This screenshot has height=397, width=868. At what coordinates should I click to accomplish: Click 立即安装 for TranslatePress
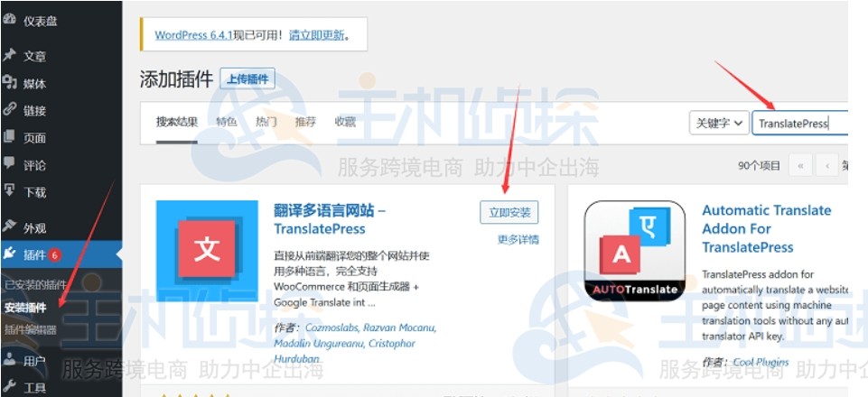pos(509,212)
